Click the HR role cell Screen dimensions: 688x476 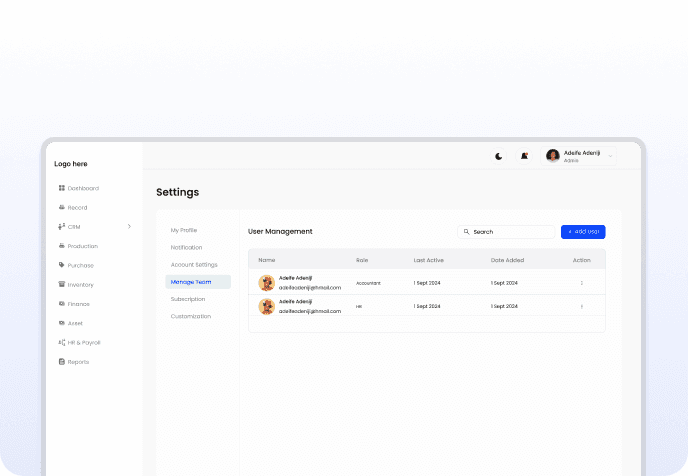359,307
